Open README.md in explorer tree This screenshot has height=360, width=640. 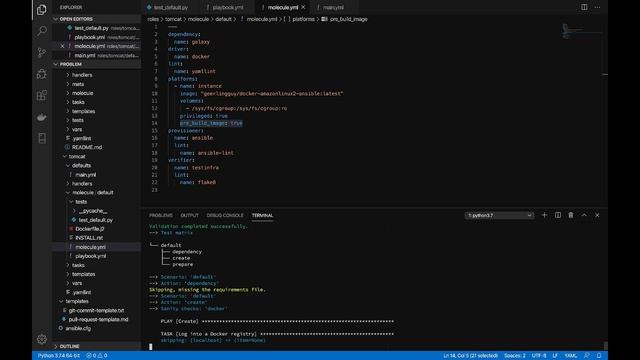[87, 147]
